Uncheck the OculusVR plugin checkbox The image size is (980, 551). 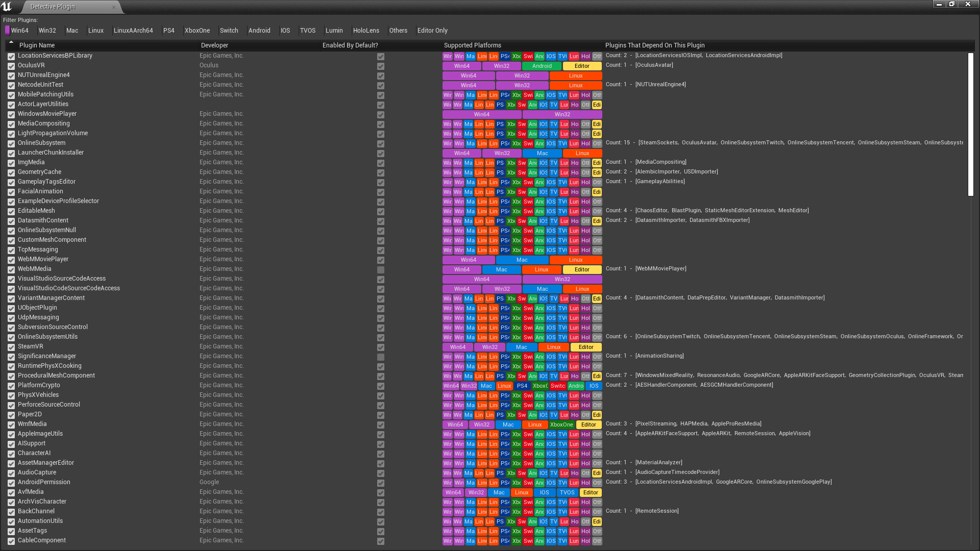point(11,66)
